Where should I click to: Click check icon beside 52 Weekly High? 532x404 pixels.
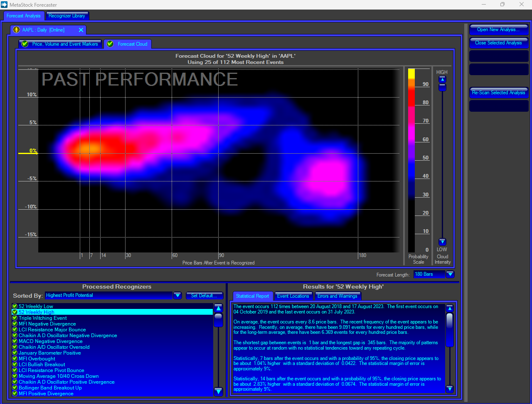coord(15,312)
